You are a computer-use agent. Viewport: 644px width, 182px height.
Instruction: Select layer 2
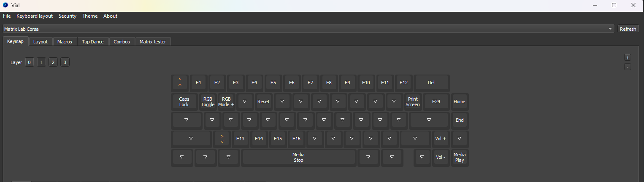click(x=53, y=62)
